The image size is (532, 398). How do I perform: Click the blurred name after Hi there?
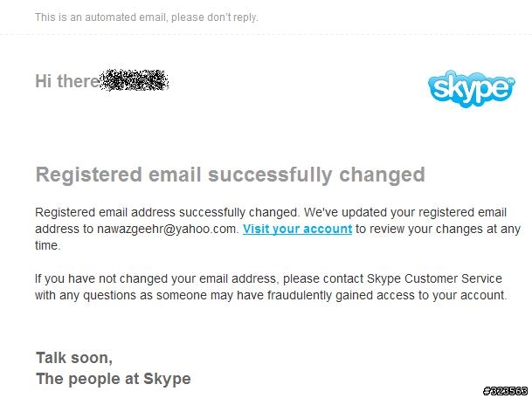coord(135,80)
